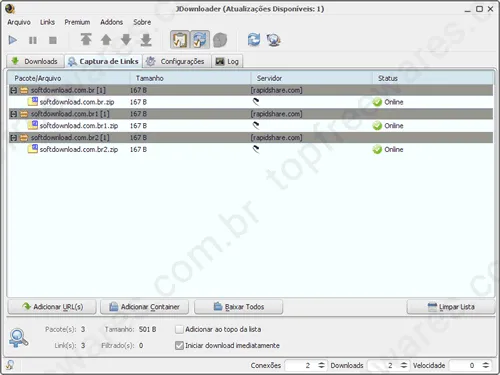Click folder icon of softdownload.com.br2 package
Screen dimensions: 500x375
tap(24, 138)
